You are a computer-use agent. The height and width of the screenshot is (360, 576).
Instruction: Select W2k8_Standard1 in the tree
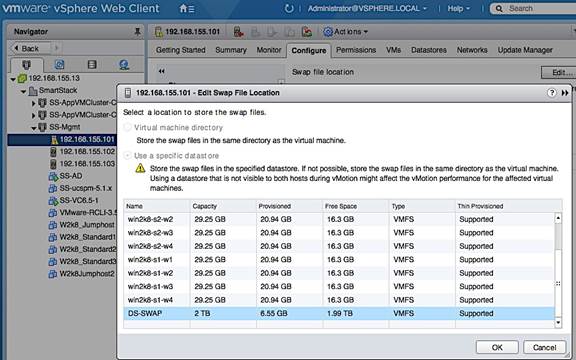(88, 237)
